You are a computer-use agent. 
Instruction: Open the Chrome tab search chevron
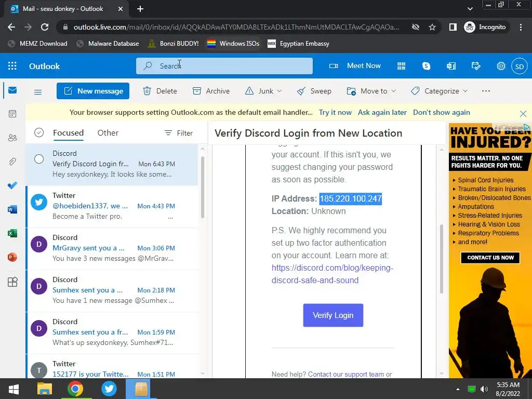point(470,9)
